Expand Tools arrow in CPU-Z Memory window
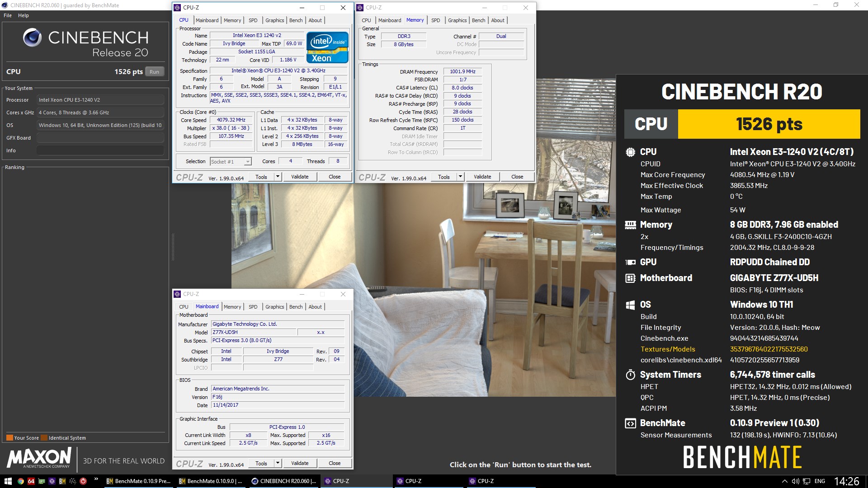 (460, 177)
